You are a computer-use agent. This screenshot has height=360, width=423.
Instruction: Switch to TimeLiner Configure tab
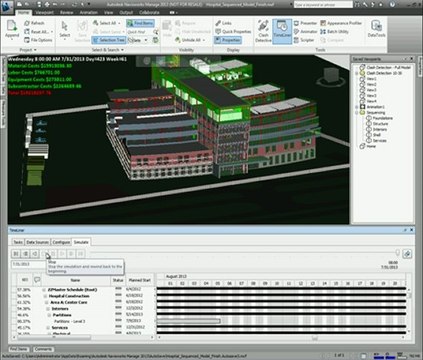pyautogui.click(x=61, y=242)
